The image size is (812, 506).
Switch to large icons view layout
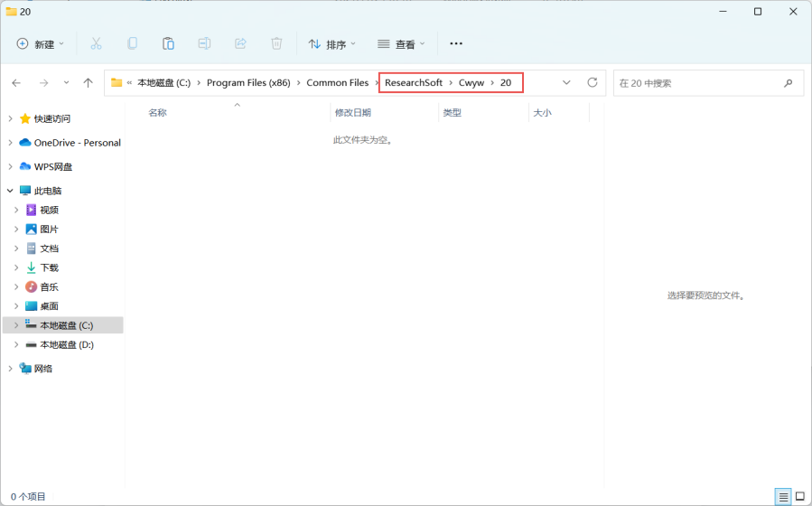799,496
